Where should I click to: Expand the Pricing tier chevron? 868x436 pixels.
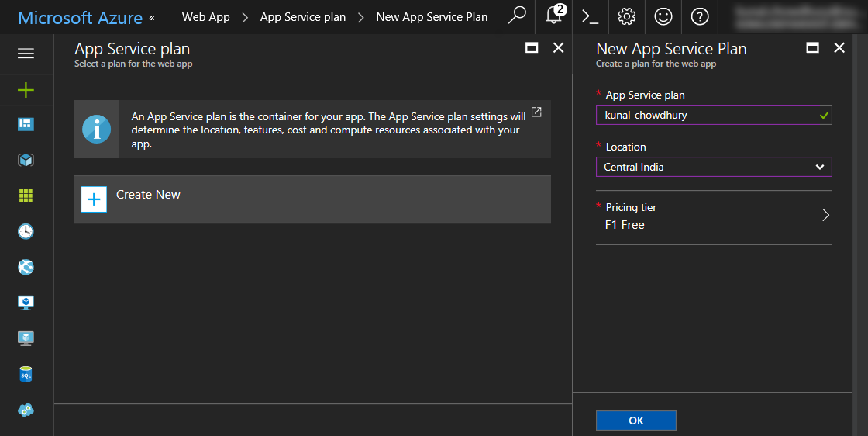pos(825,215)
